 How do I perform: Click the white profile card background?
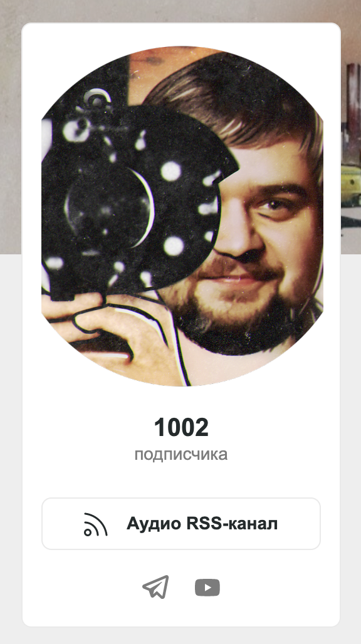[x=181, y=480]
